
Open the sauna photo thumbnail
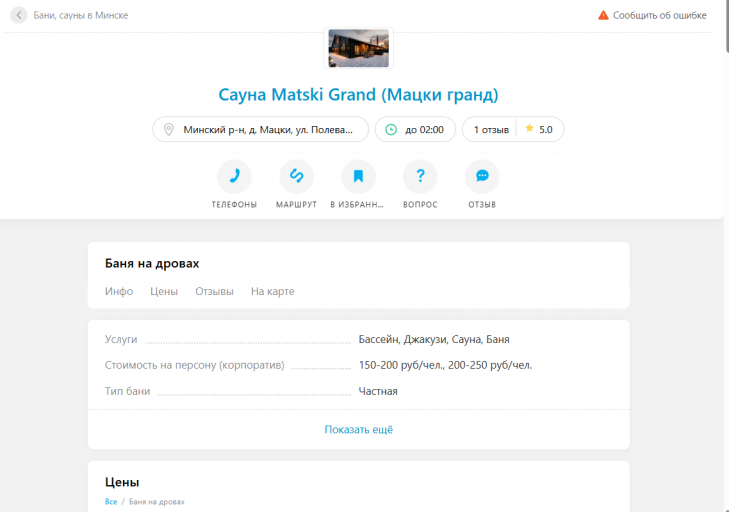358,48
